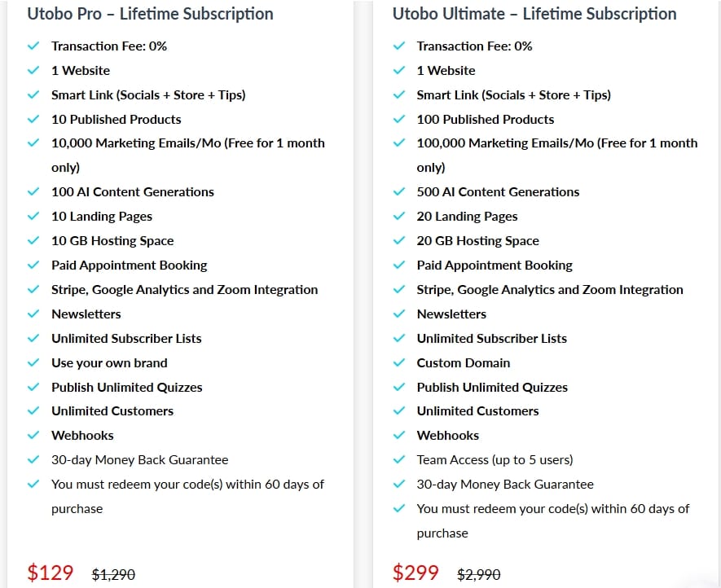
Task: Select the "Utobo Ultimate – Lifetime Subscription" heading
Action: click(x=534, y=14)
